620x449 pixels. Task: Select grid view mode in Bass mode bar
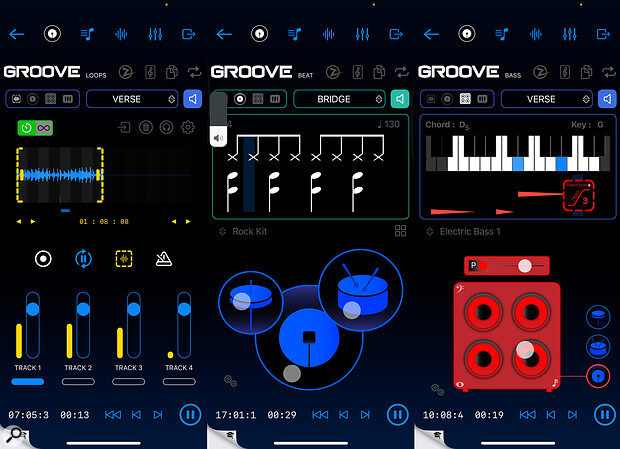465,99
